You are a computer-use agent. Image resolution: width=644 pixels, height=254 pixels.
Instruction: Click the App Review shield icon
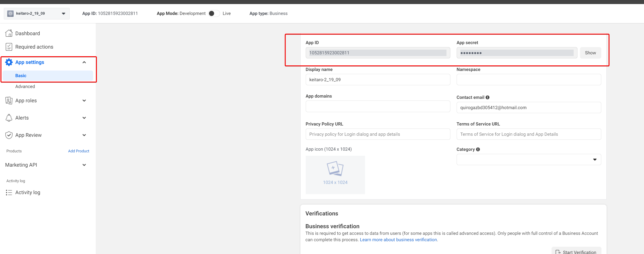pos(9,135)
